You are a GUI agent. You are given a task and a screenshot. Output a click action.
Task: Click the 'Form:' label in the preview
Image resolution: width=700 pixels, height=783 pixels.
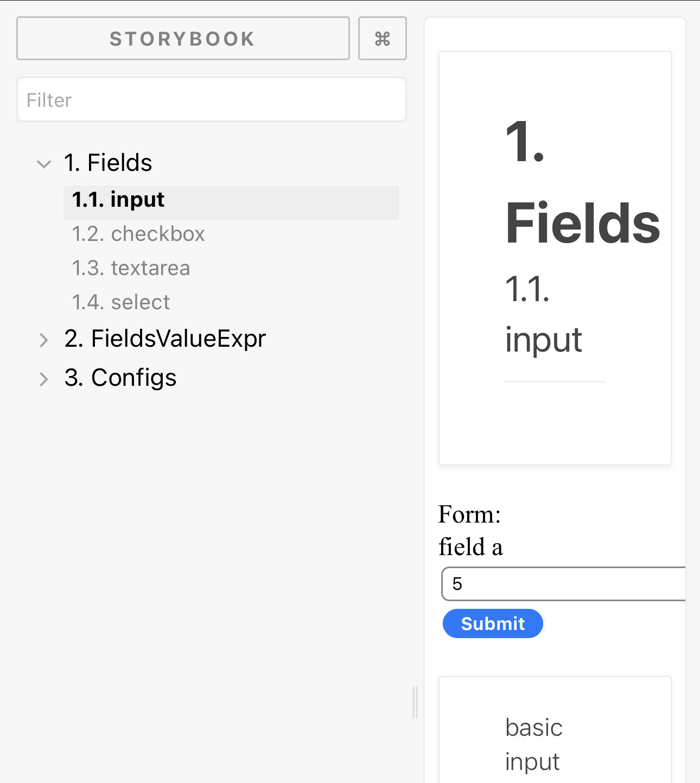tap(469, 514)
